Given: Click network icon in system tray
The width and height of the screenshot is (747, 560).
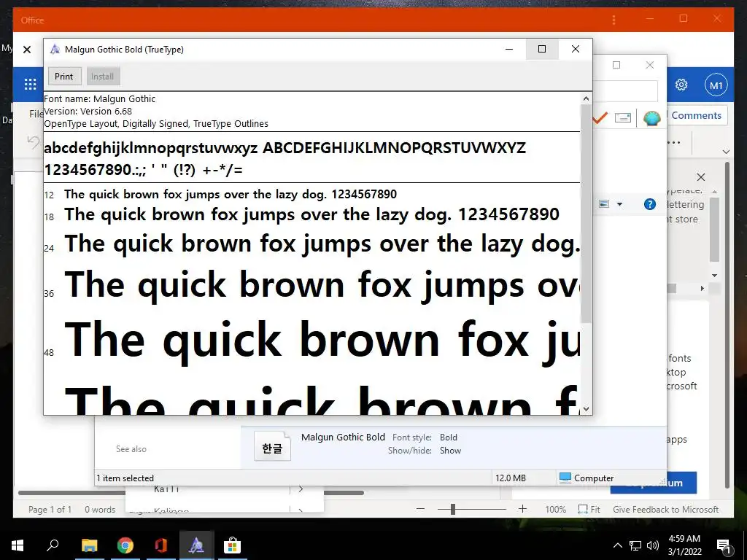Looking at the screenshot, I should [635, 545].
